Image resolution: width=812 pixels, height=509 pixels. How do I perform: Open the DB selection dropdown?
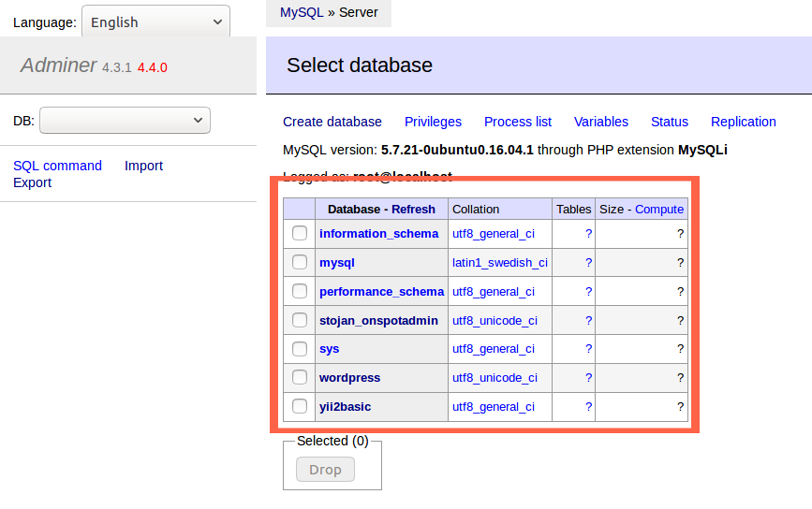[125, 120]
